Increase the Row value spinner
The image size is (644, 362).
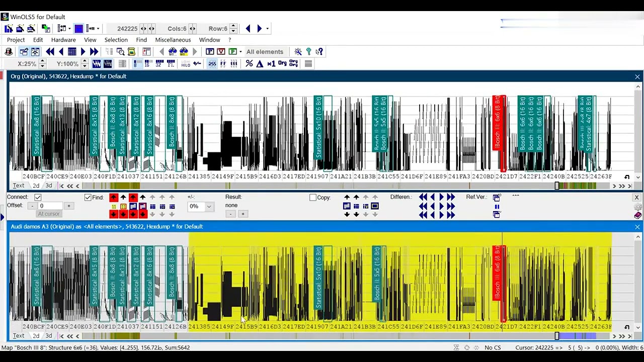click(232, 26)
